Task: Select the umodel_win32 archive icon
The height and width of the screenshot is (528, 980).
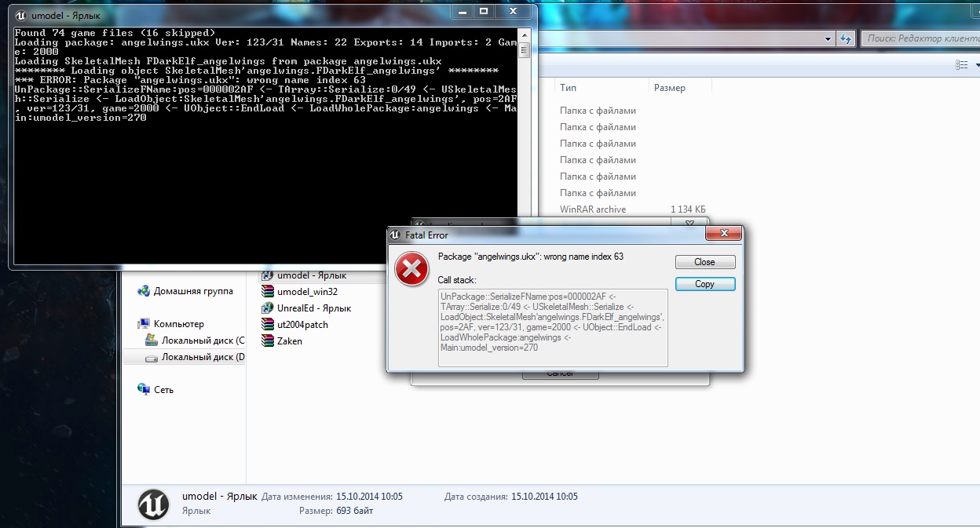Action: click(268, 292)
